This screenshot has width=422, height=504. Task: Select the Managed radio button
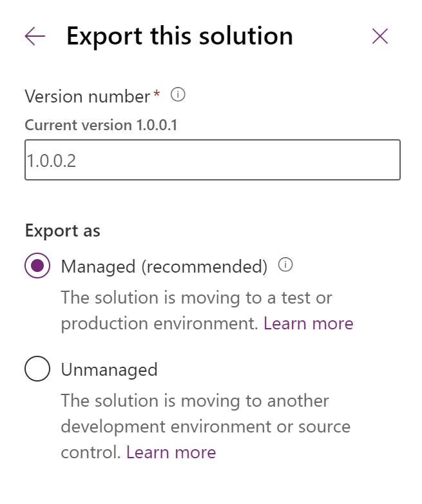click(37, 266)
